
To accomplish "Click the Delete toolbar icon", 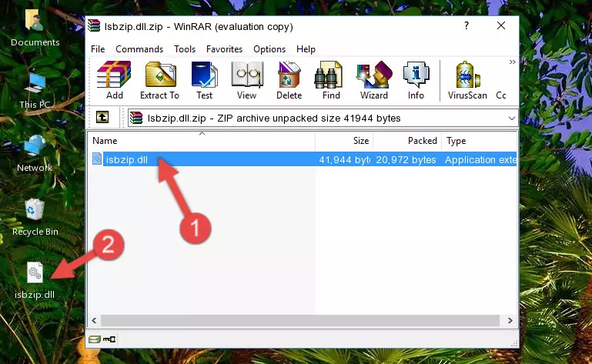I will [x=289, y=80].
